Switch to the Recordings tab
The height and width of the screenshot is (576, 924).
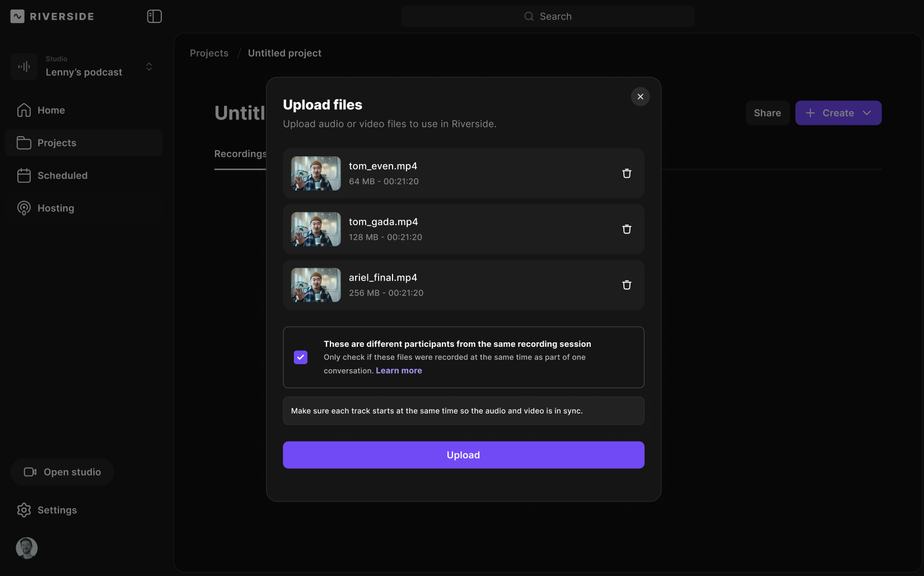pos(240,154)
